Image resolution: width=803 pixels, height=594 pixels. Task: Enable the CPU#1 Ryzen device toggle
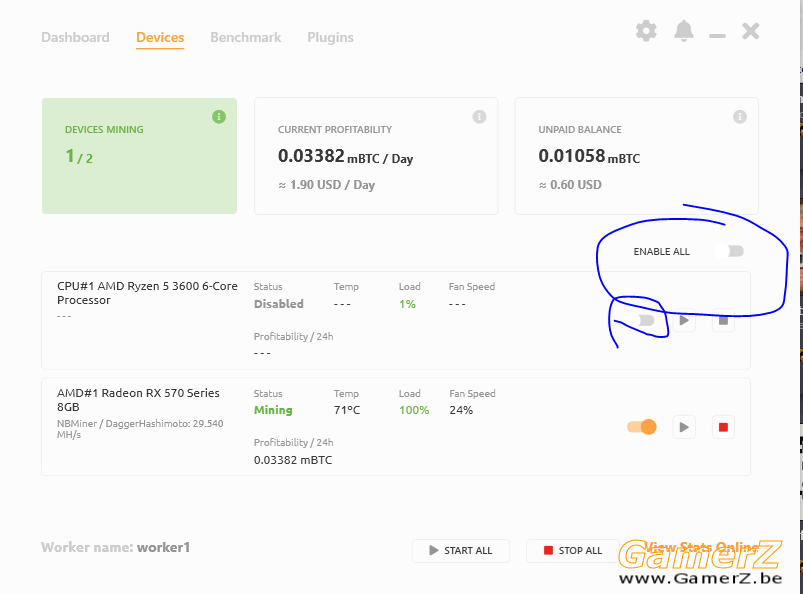641,321
